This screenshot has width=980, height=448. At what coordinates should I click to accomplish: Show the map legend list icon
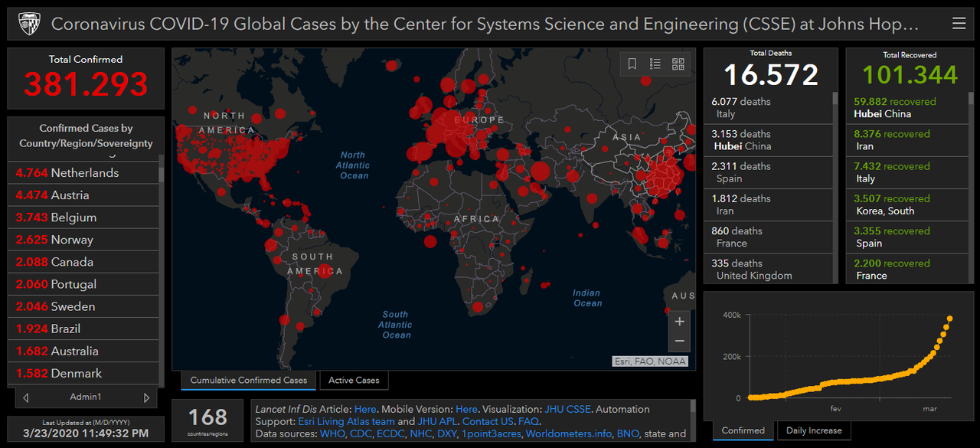[655, 64]
